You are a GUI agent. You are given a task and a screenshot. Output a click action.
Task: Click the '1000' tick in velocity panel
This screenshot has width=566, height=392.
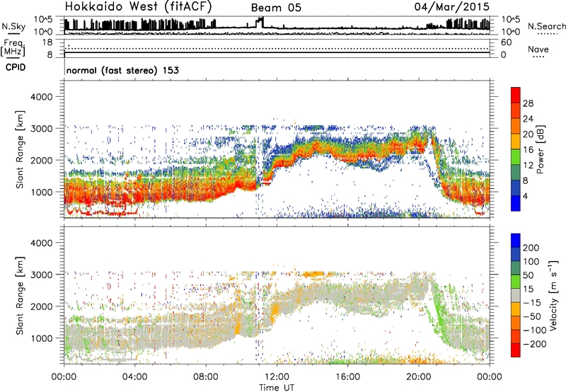[42, 338]
